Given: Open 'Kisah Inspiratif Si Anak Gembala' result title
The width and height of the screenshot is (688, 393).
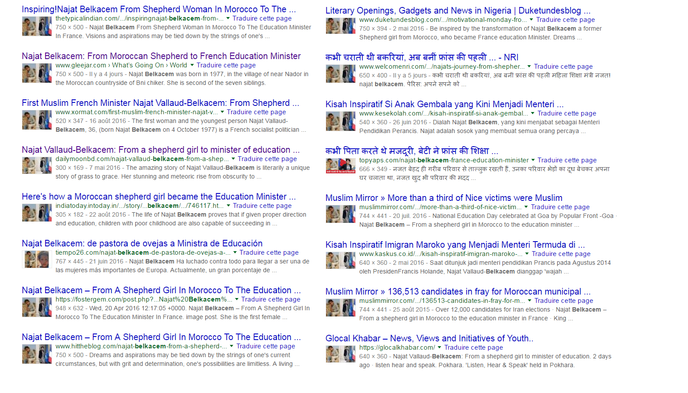Looking at the screenshot, I should click(x=444, y=104).
